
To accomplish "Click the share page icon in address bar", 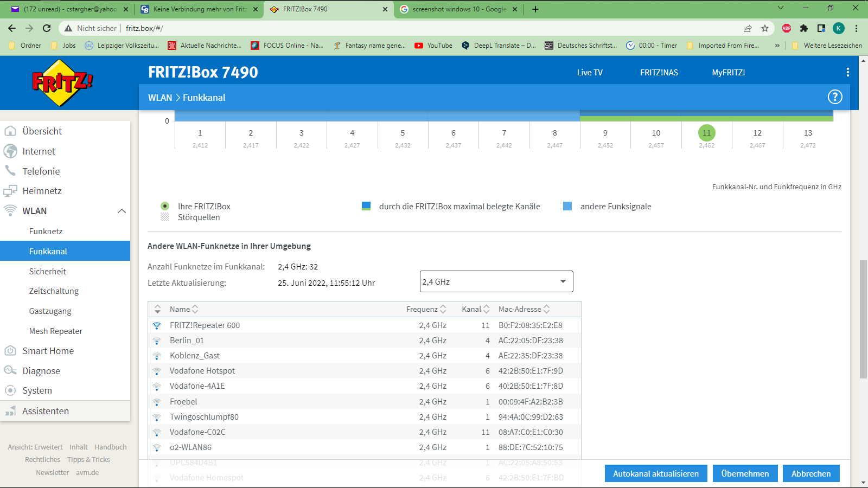I will [748, 28].
